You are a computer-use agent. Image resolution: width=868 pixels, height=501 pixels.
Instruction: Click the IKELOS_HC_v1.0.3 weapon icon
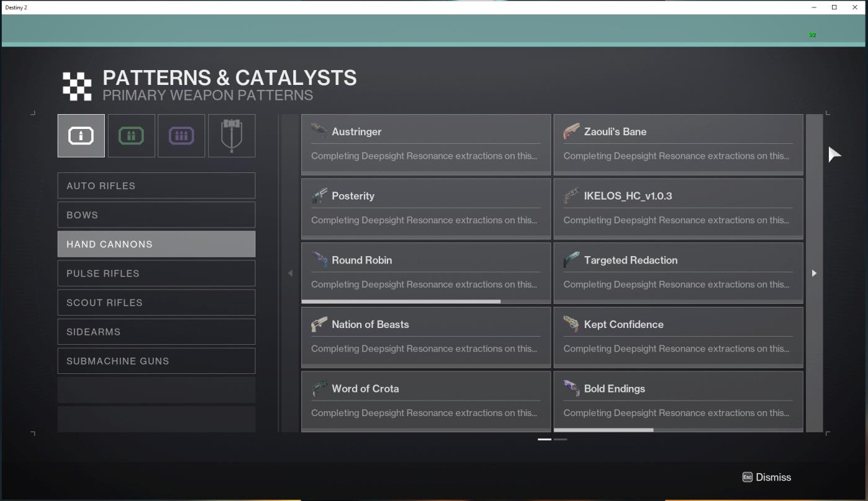pos(571,195)
